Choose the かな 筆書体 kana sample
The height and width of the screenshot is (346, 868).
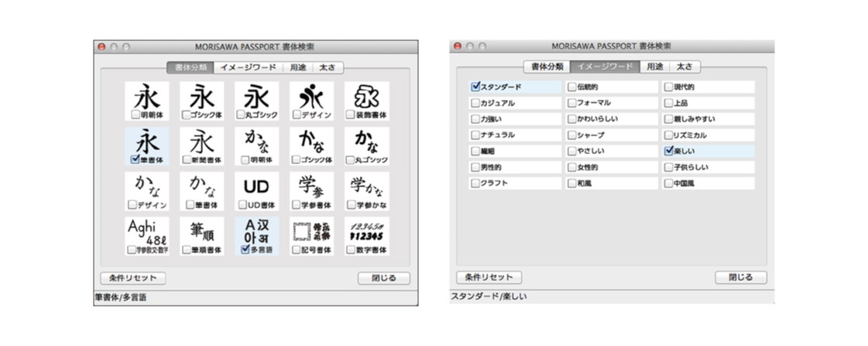202,191
